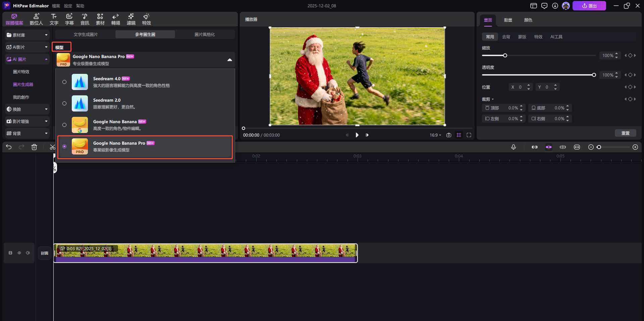Select the Google Nano Banana model option
Viewport: 644px width, 321px height.
point(64,125)
